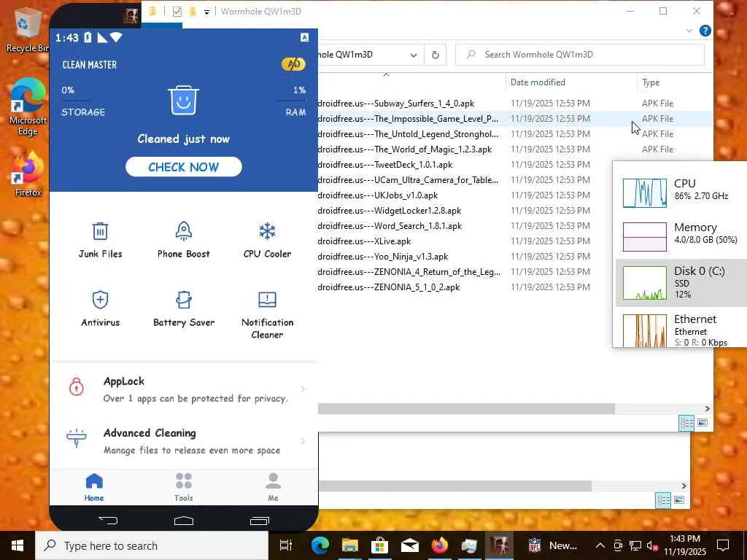Open Explorer help question mark icon
Viewport: 747px width, 560px height.
[705, 31]
